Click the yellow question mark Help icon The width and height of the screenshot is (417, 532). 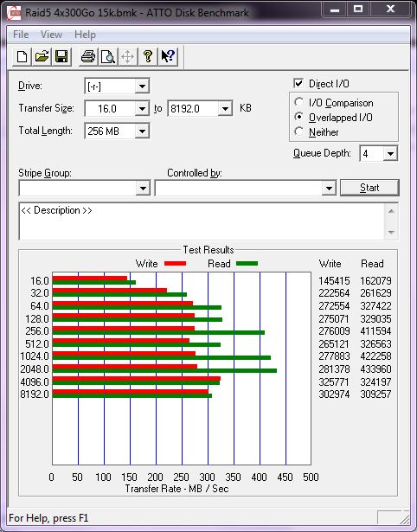click(148, 56)
